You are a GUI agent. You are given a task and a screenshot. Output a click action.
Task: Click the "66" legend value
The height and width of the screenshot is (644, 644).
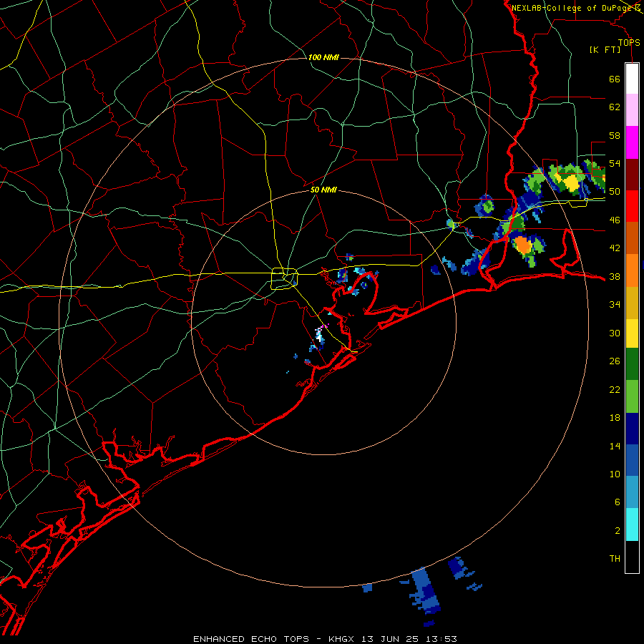pos(615,79)
